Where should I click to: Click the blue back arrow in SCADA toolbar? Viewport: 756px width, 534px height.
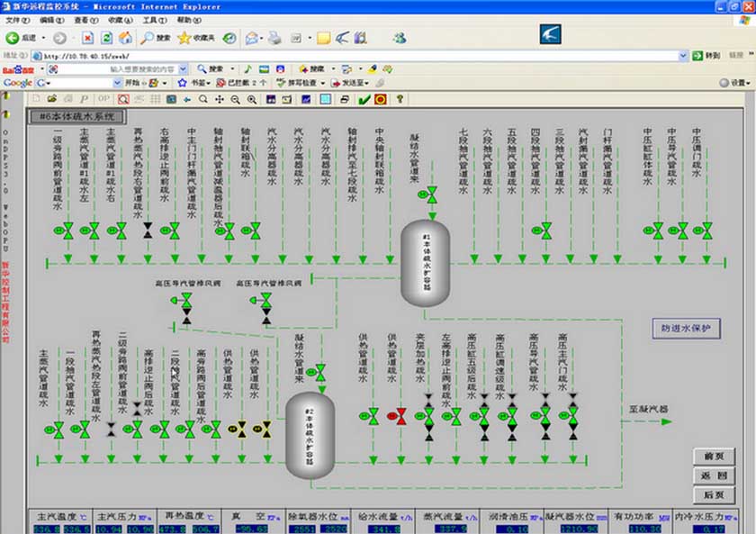187,98
